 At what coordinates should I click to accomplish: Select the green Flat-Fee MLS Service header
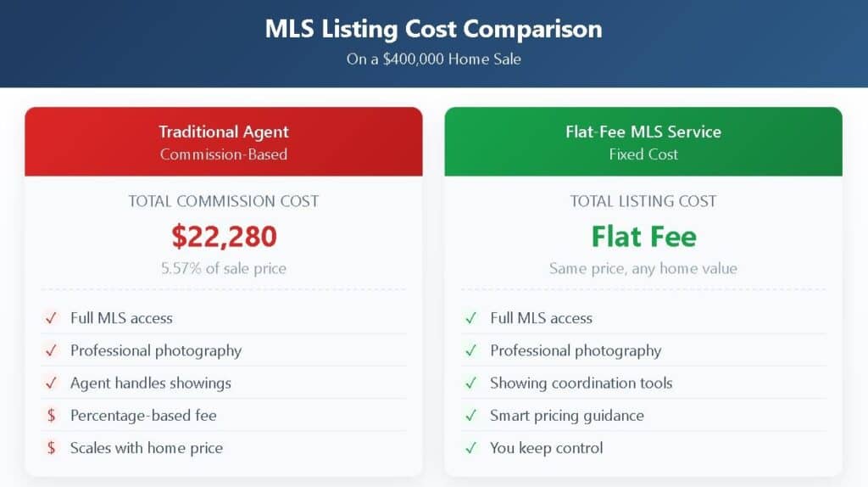click(643, 142)
